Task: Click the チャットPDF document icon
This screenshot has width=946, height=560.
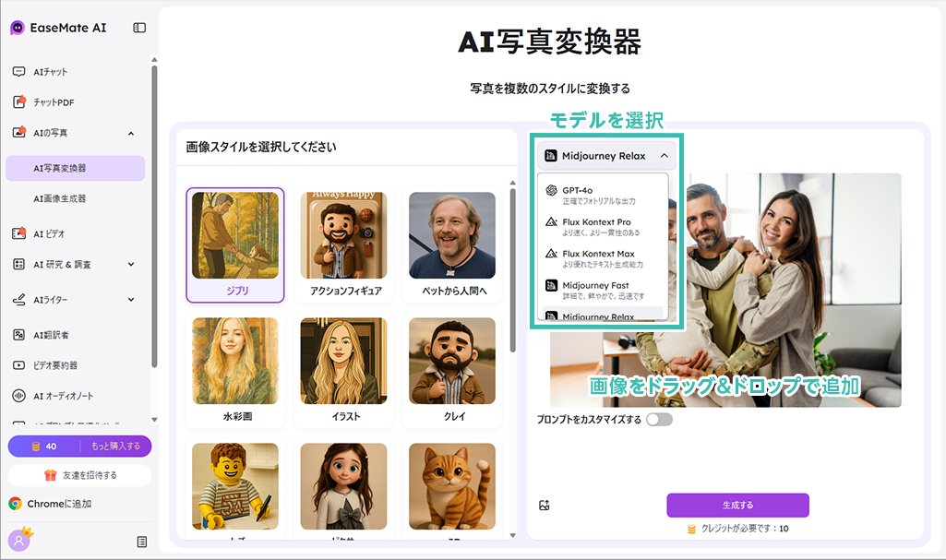Action: coord(18,101)
